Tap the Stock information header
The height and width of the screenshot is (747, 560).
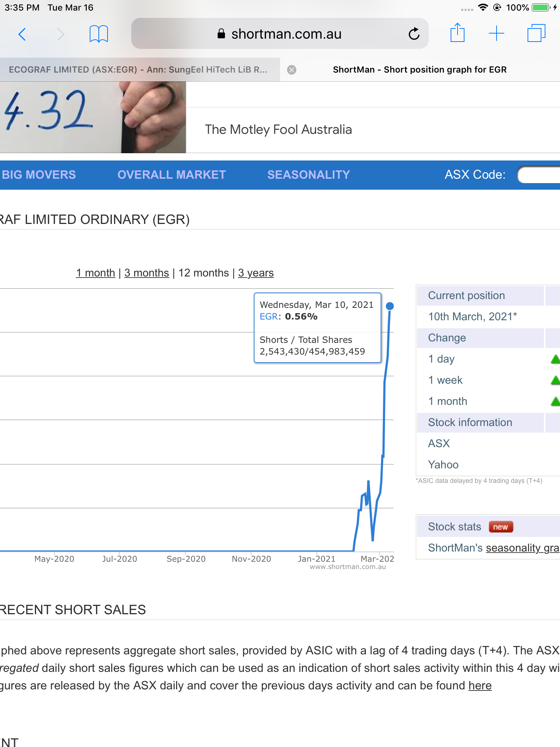point(470,422)
